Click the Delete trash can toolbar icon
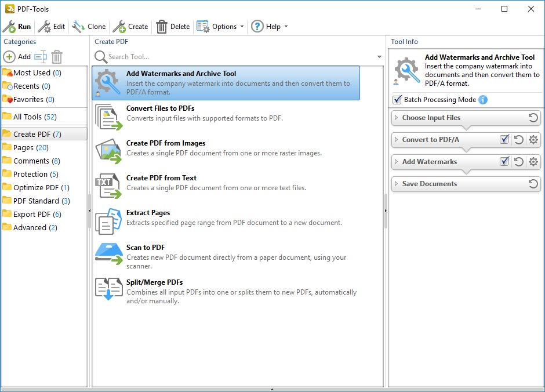Screen dimensions: 545x392 pyautogui.click(x=162, y=27)
